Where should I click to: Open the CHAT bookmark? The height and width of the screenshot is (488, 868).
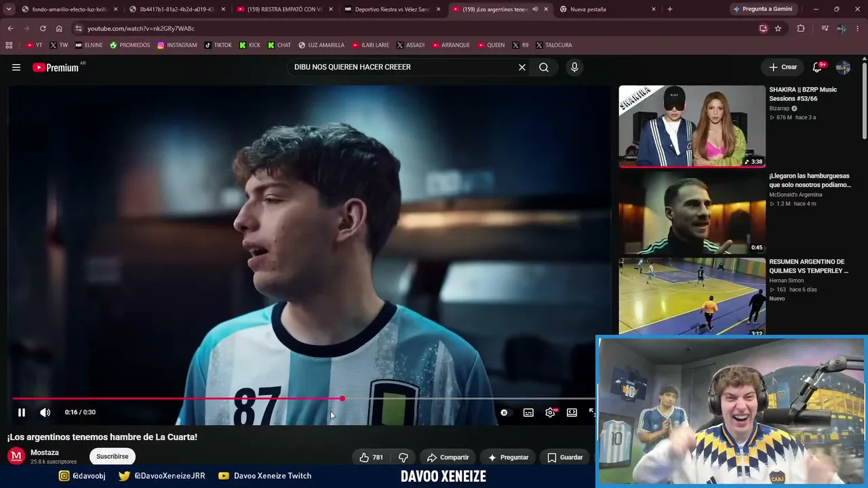point(279,45)
